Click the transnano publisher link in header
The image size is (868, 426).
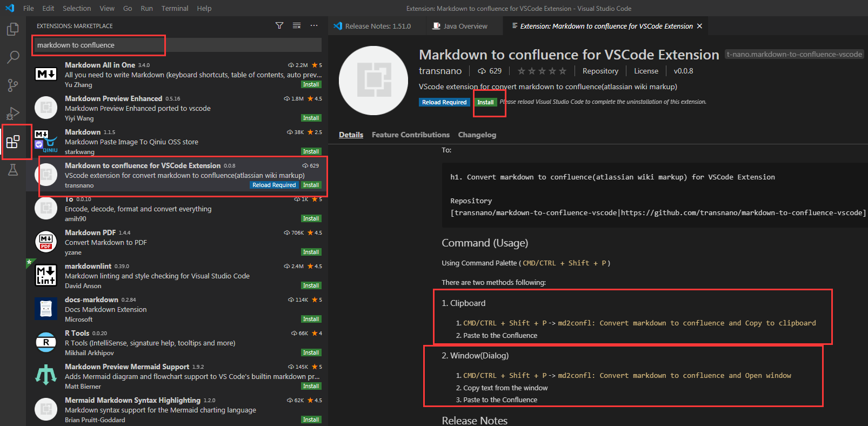pyautogui.click(x=440, y=71)
